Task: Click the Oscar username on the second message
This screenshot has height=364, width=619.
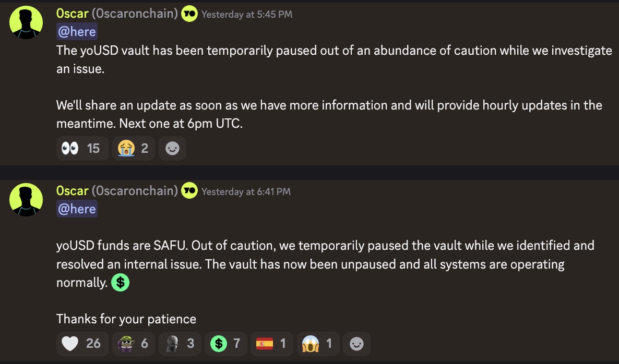Action: click(72, 191)
